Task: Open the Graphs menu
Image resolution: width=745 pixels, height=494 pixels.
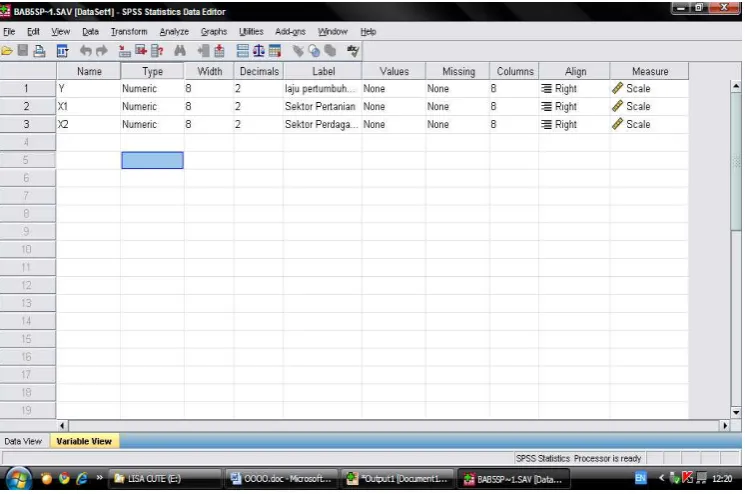Action: pyautogui.click(x=214, y=32)
